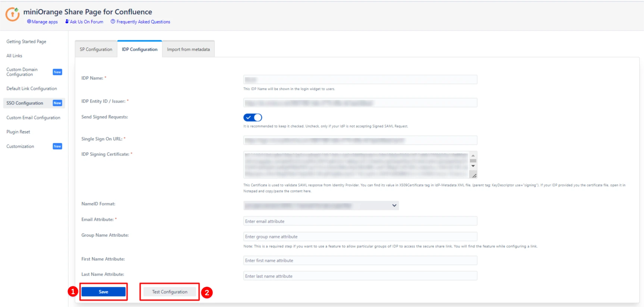Click the Test Configuration button
Screen dimensions: 644x307
click(x=170, y=292)
